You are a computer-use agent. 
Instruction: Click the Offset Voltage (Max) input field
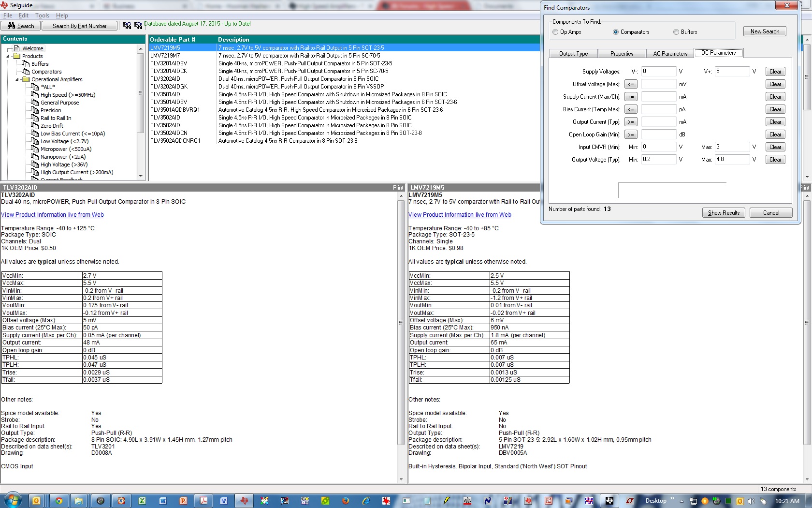659,84
